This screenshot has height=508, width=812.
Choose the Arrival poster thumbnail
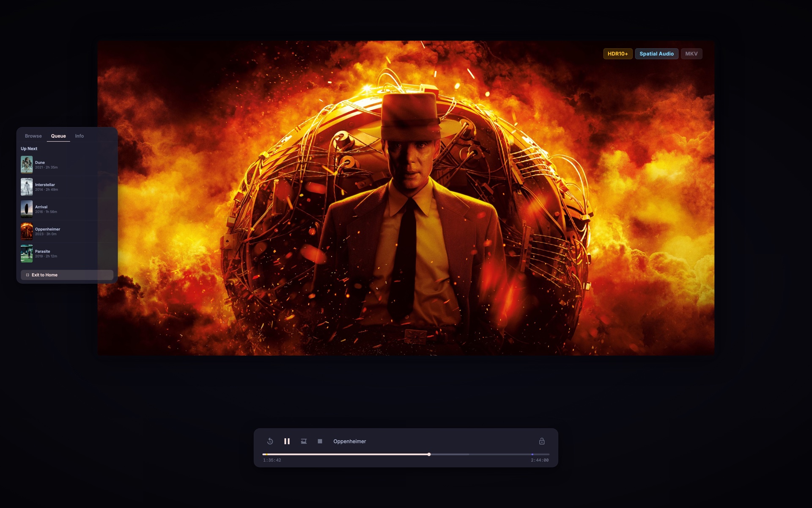(27, 209)
